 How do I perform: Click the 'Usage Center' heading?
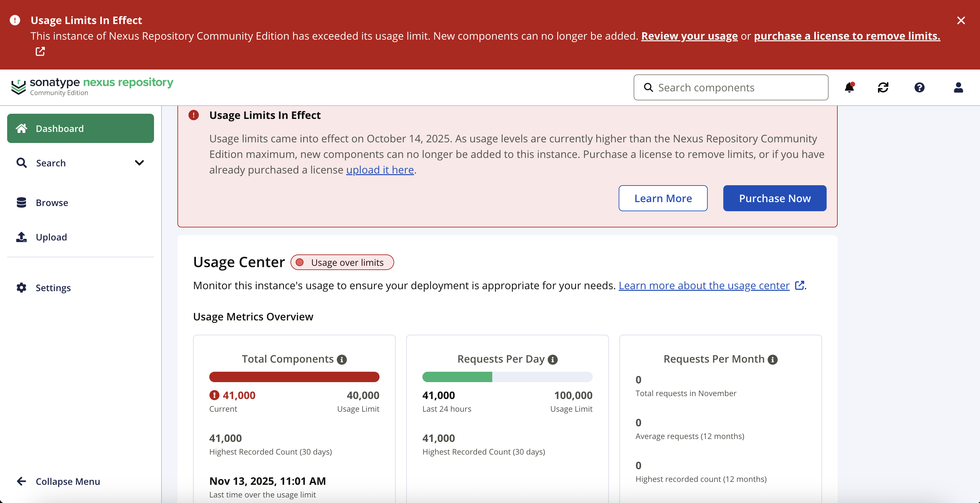coord(239,262)
